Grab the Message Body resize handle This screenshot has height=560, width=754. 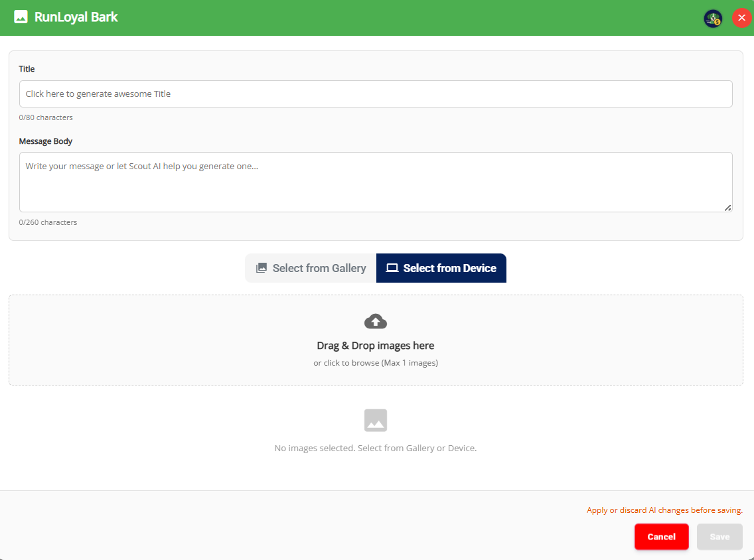tap(727, 208)
